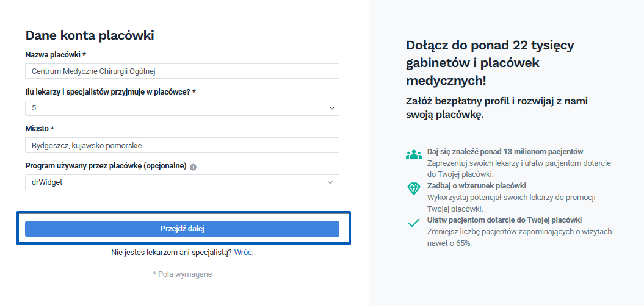Viewport: 644px width, 305px height.
Task: Click the people group icon
Action: coord(414,154)
